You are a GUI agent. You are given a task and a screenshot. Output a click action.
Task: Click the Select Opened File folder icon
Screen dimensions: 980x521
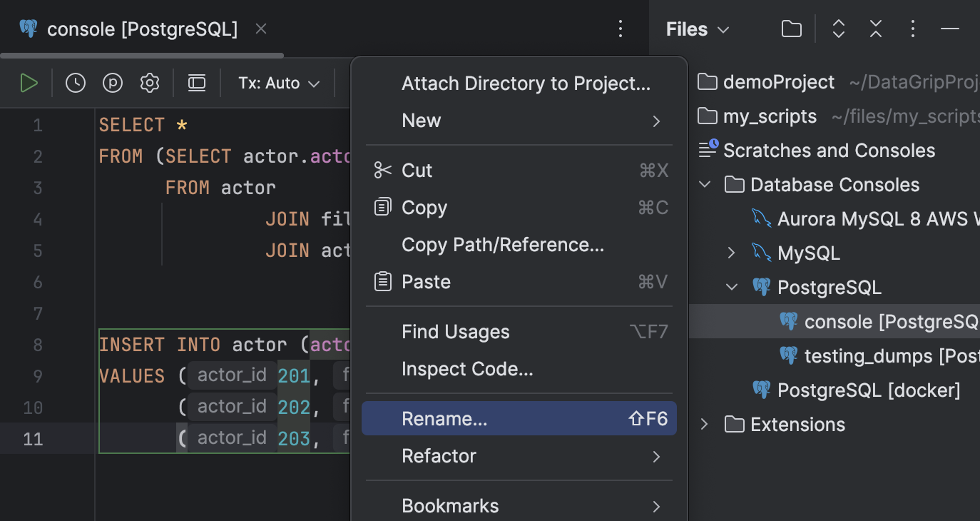[x=791, y=29]
